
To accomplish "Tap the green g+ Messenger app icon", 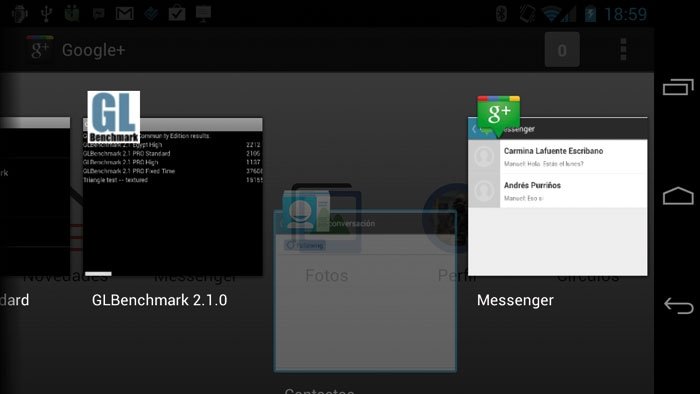I will [x=499, y=116].
